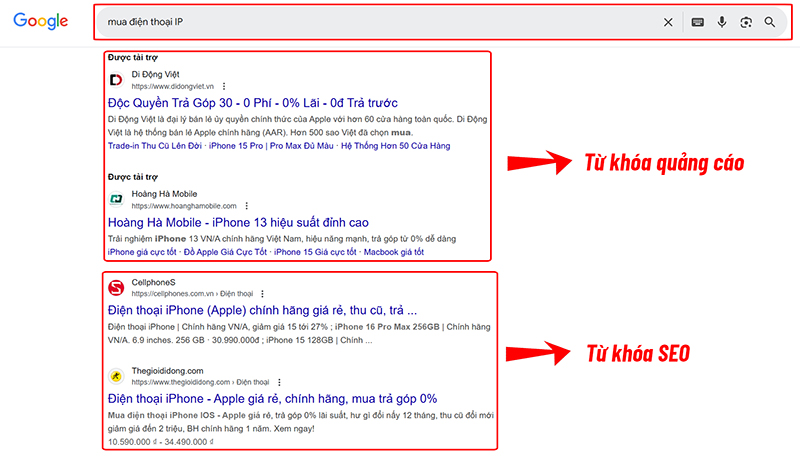
Task: Click the 'iPhone 15 Pro | Pro Max Đủ Màu' sitelink
Action: (x=271, y=146)
